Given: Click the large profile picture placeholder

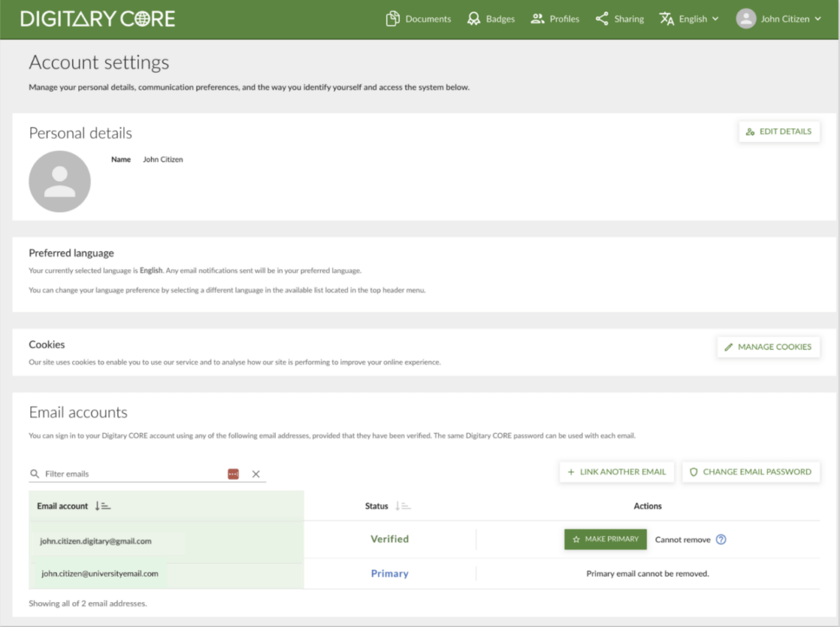Looking at the screenshot, I should [60, 182].
